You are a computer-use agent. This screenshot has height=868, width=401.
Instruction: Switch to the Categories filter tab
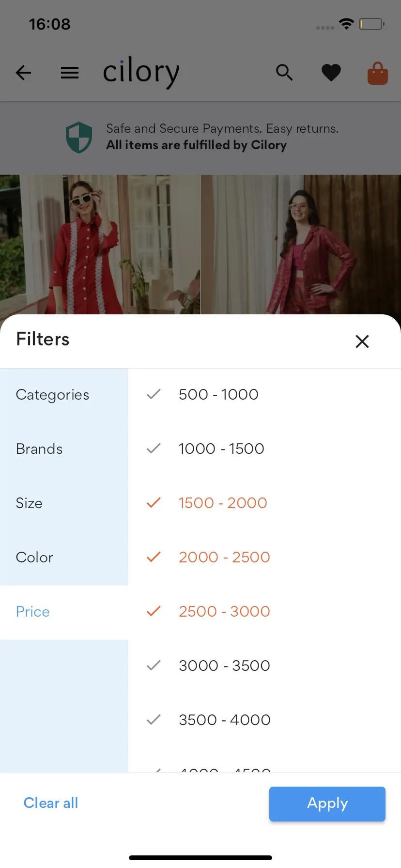tap(52, 395)
